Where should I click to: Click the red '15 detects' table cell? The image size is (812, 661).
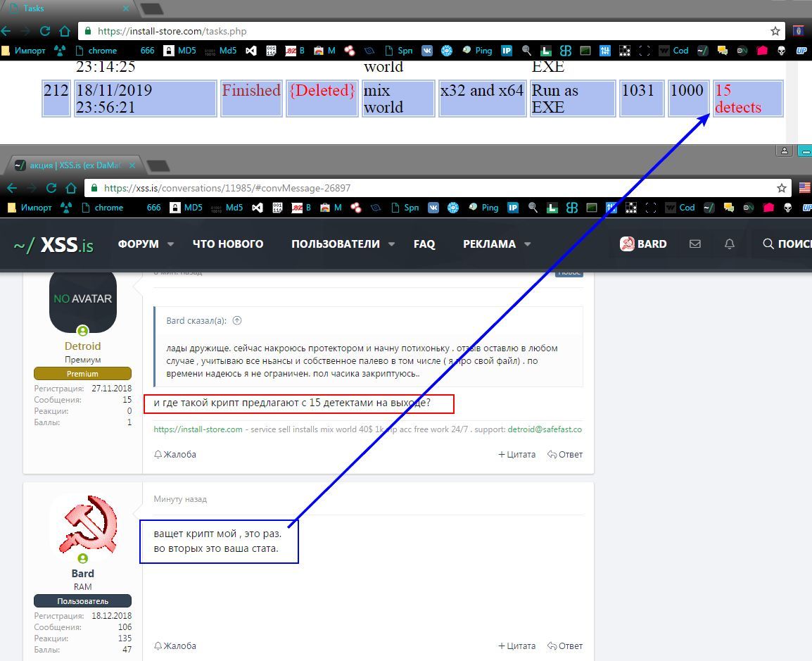[748, 99]
